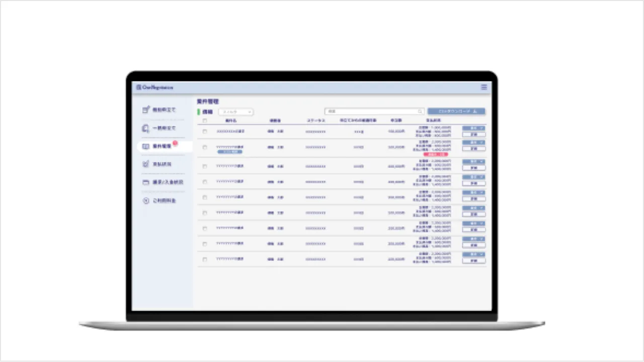This screenshot has width=644, height=362.
Task: Click the OneNegotiation logo icon
Action: click(138, 87)
